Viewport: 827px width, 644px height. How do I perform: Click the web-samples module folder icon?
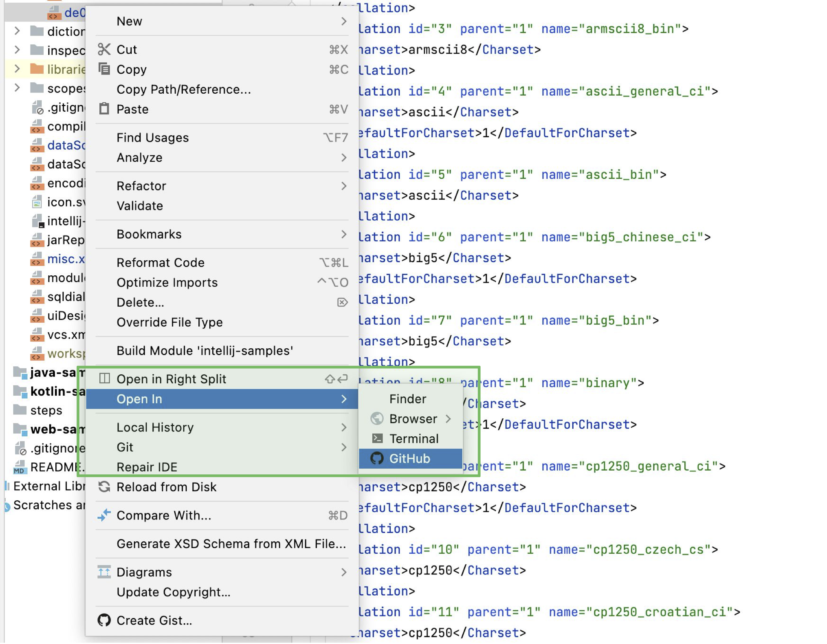pos(20,429)
